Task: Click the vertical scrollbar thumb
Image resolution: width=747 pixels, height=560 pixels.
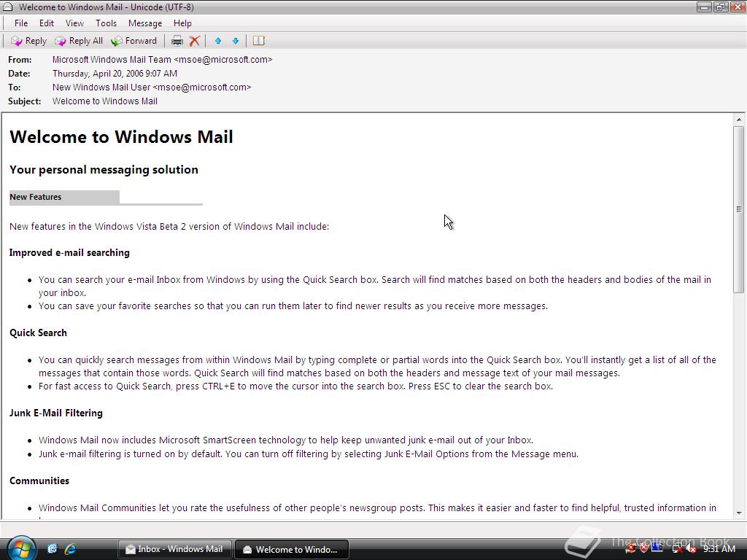Action: [x=739, y=209]
